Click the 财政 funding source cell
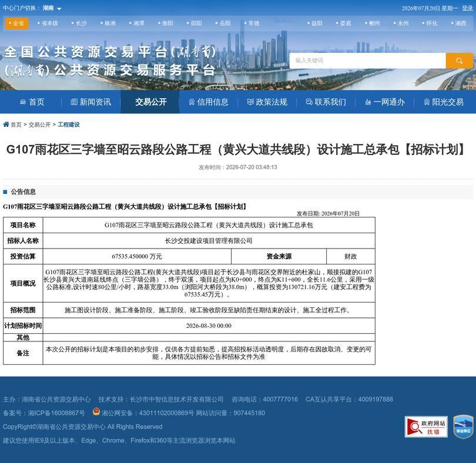This screenshot has width=476, height=463. tap(350, 257)
